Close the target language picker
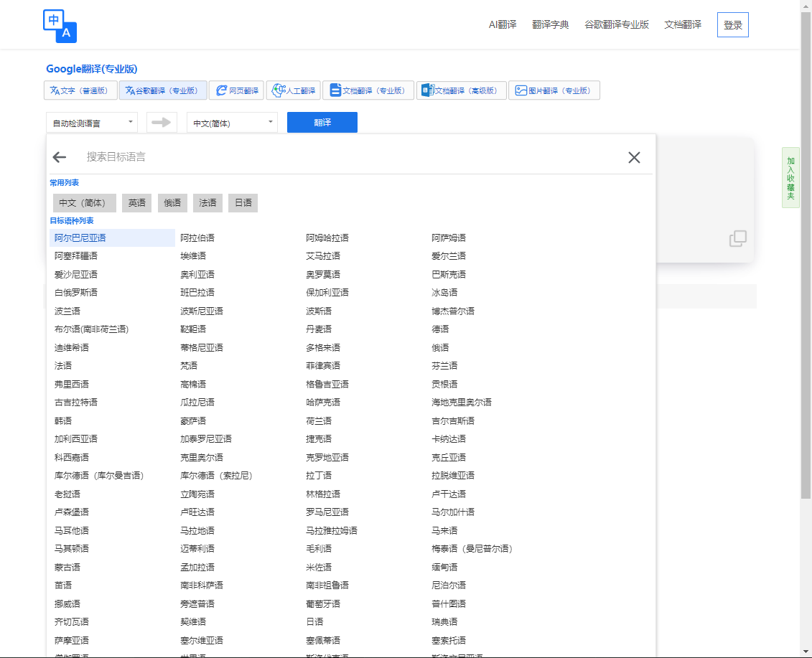 (x=634, y=157)
